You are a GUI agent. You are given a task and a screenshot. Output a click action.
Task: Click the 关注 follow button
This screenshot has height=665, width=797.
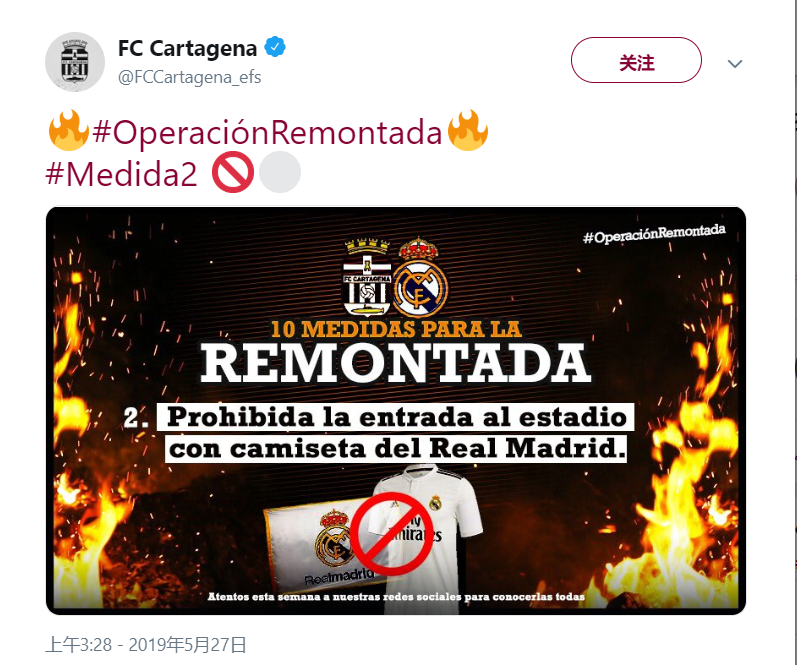636,60
